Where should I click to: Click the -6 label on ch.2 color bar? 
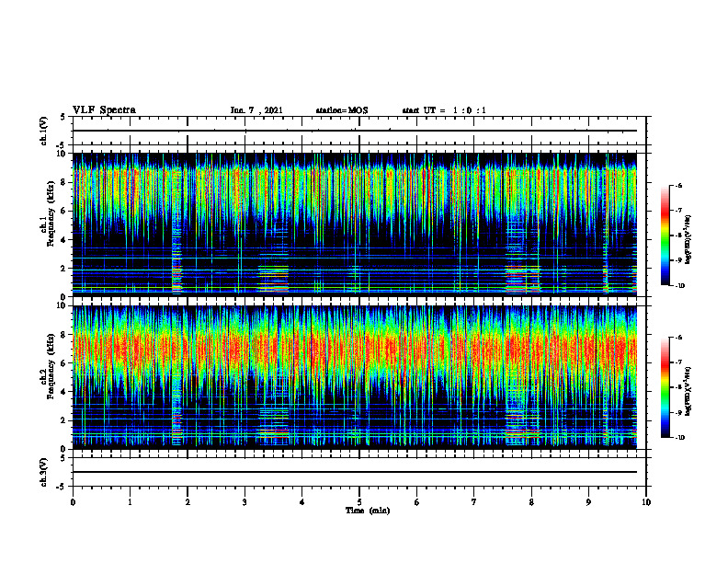[679, 338]
